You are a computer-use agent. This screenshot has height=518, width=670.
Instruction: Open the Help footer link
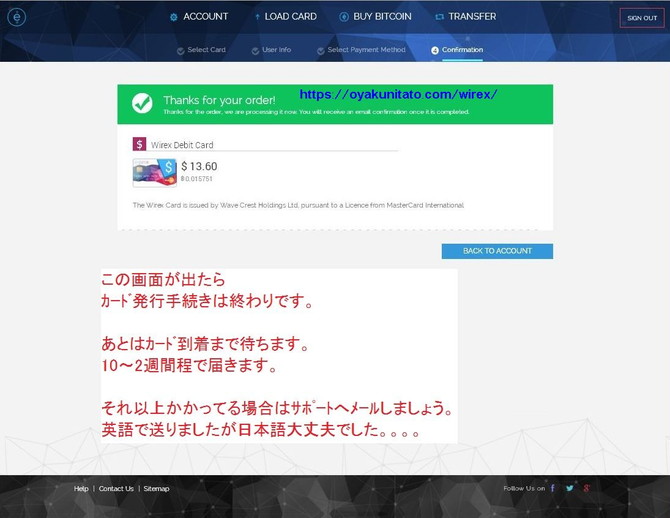point(81,489)
